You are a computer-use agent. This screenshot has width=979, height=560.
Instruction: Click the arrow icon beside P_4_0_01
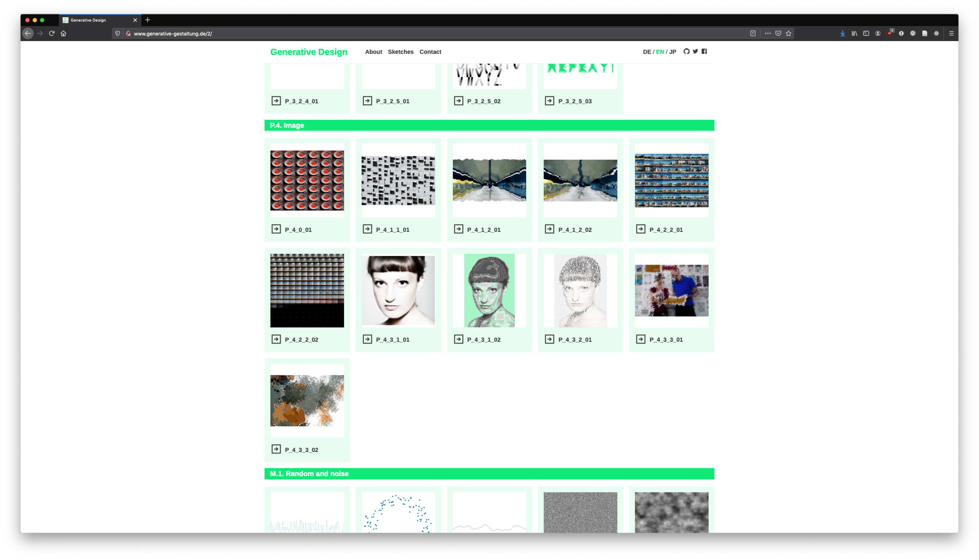276,229
